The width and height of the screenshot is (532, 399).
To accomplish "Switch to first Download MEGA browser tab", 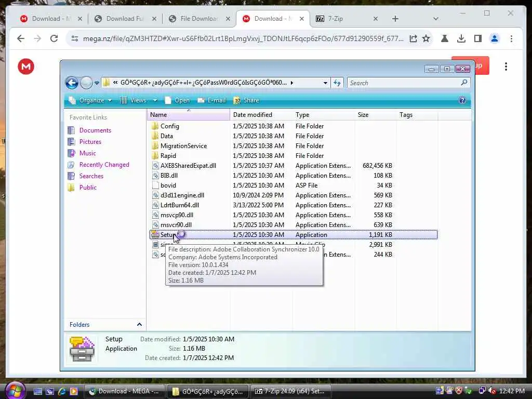I will click(51, 19).
